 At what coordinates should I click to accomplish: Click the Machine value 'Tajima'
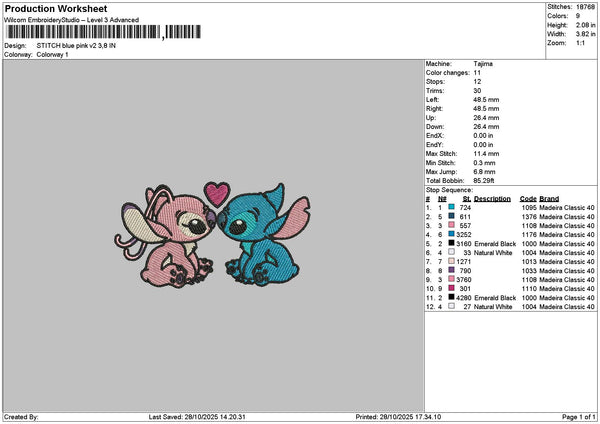coord(483,64)
